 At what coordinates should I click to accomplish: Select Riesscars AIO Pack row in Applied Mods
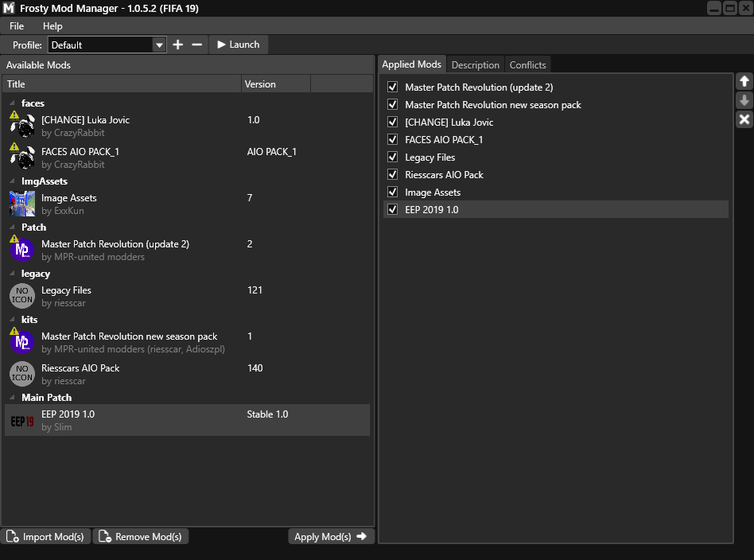(556, 175)
